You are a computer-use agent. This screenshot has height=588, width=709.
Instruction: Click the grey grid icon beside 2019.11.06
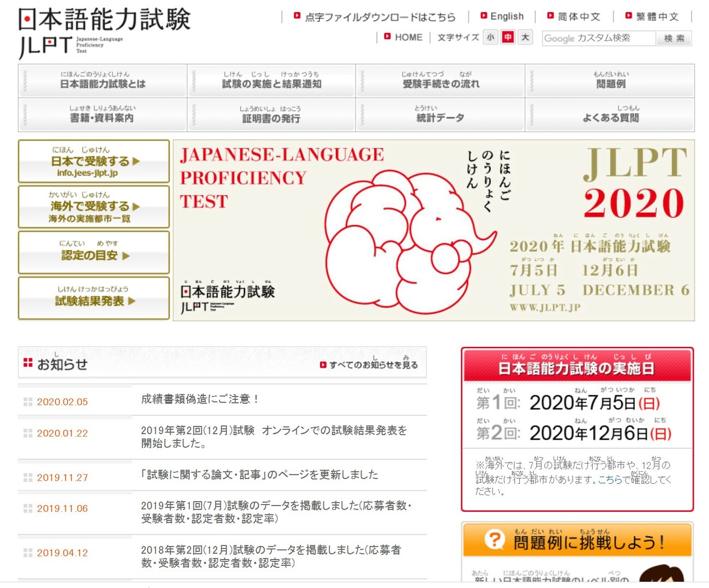[28, 508]
